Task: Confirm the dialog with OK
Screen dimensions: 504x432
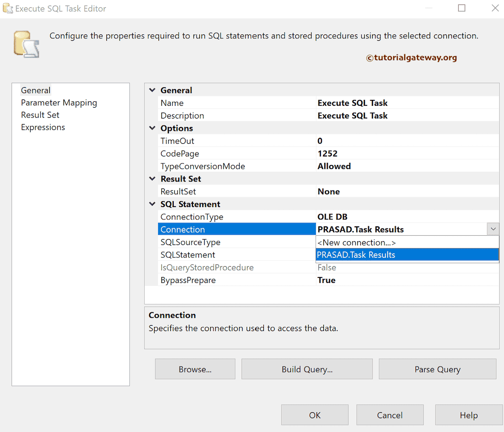Action: (315, 415)
